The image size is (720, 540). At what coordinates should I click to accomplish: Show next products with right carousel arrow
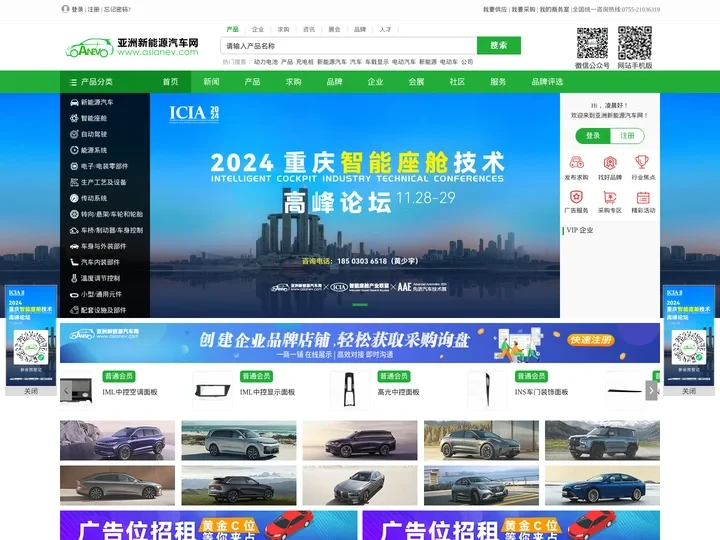651,391
